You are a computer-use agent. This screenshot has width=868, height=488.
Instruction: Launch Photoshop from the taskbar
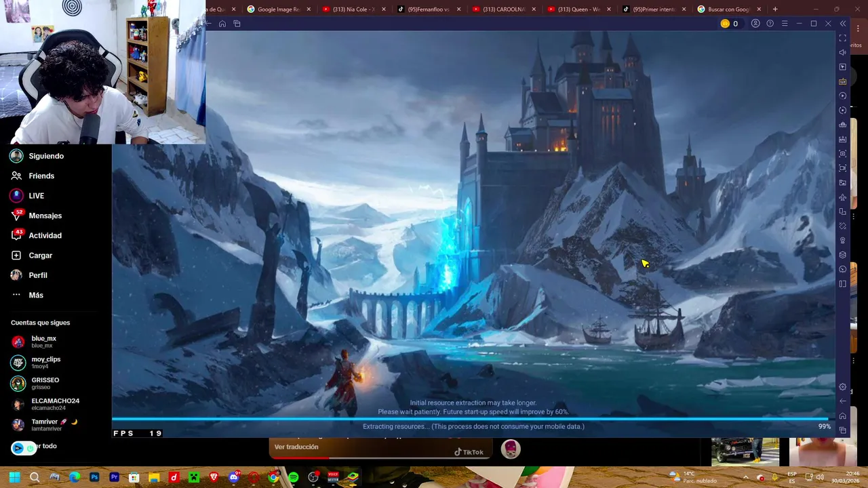[94, 477]
